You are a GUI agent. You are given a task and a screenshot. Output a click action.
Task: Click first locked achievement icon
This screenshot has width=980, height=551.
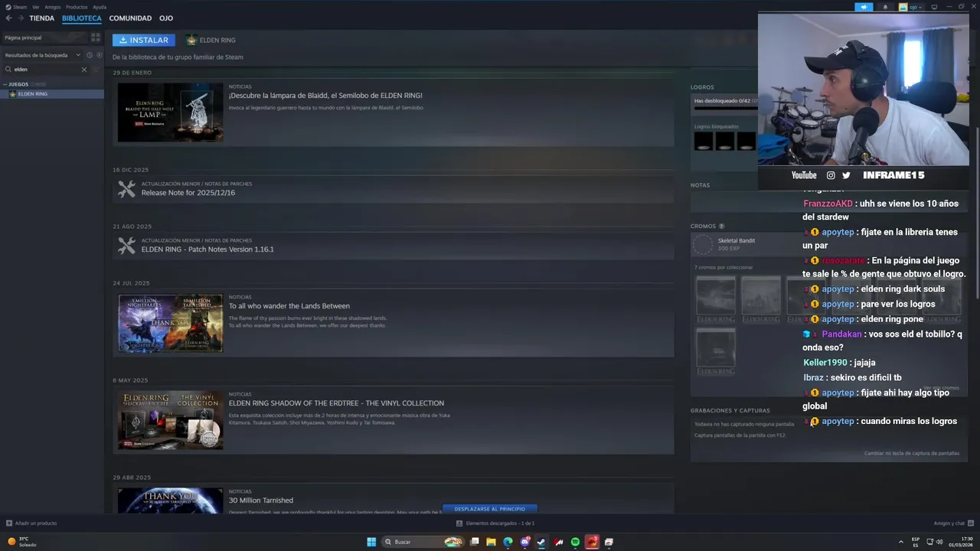(704, 141)
